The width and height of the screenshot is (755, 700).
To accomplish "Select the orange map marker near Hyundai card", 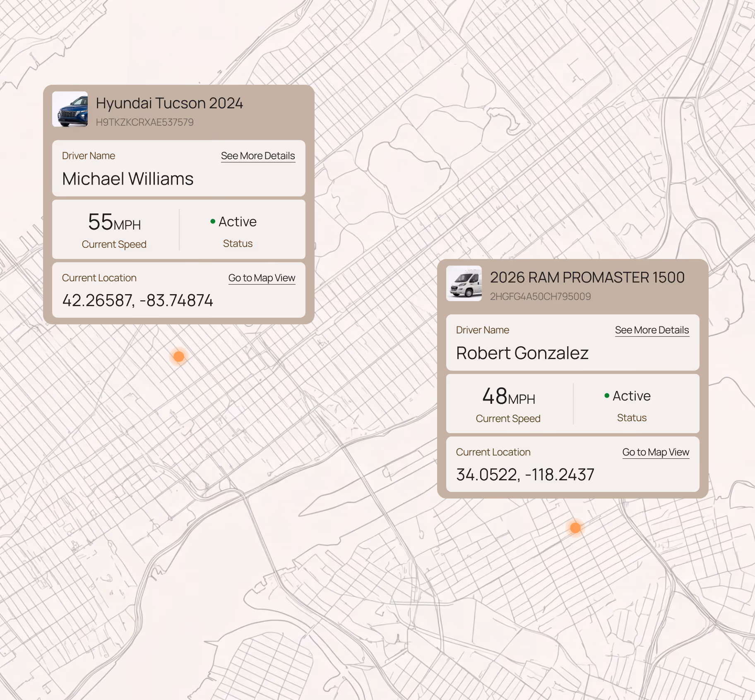I will pyautogui.click(x=179, y=356).
